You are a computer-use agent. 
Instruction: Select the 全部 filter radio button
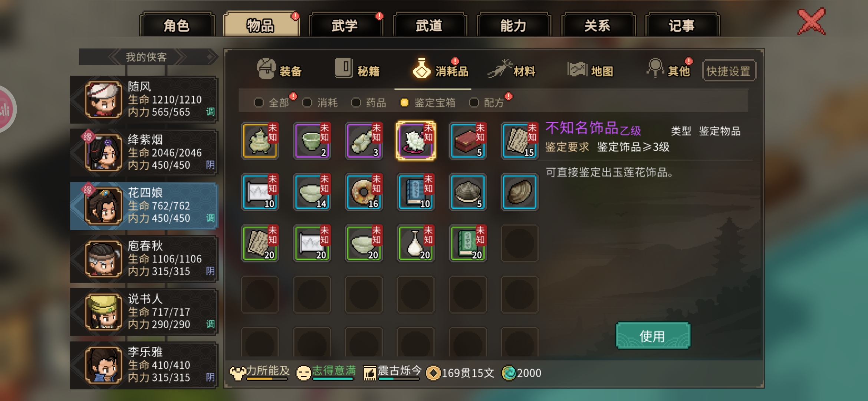[259, 102]
